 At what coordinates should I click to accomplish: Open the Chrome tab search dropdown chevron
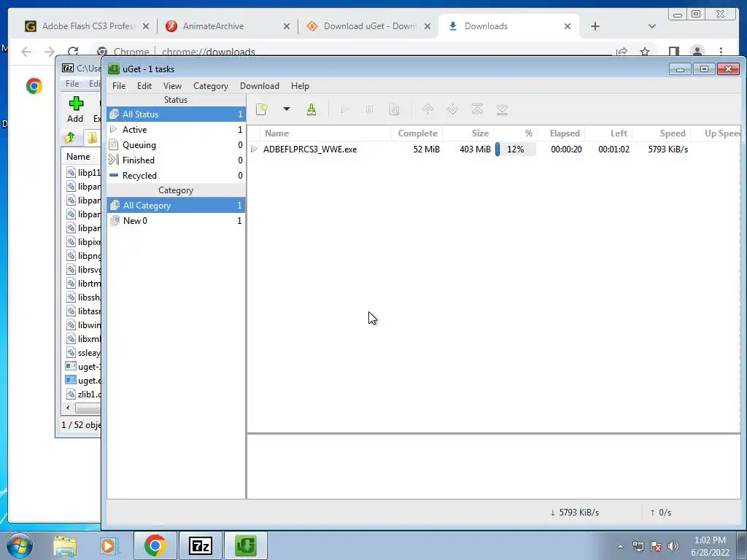(652, 26)
